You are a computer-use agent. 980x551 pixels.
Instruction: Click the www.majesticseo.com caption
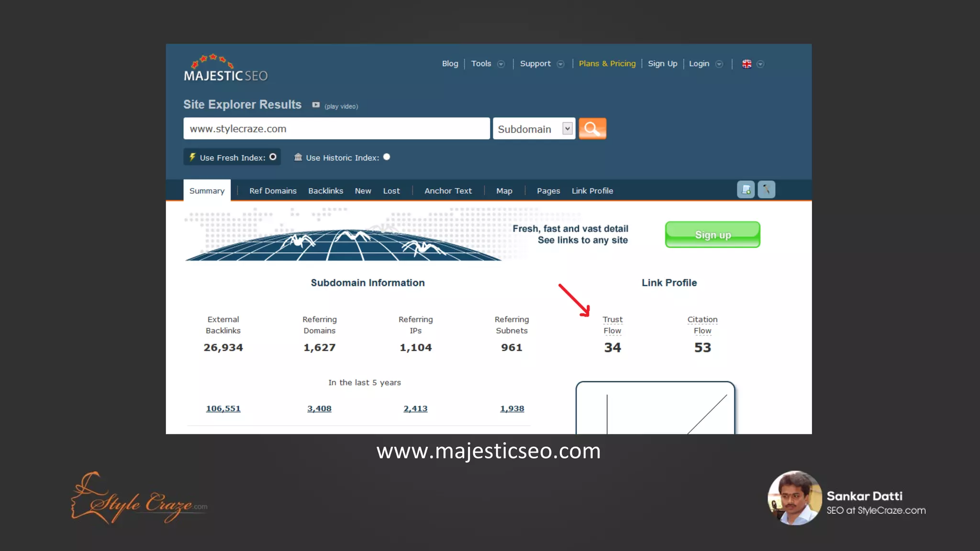pos(488,451)
